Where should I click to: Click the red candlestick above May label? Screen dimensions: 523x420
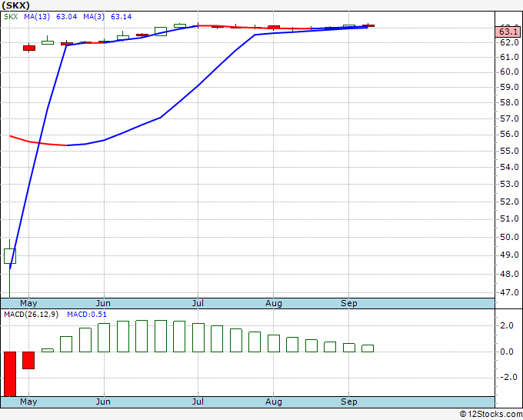pyautogui.click(x=29, y=48)
